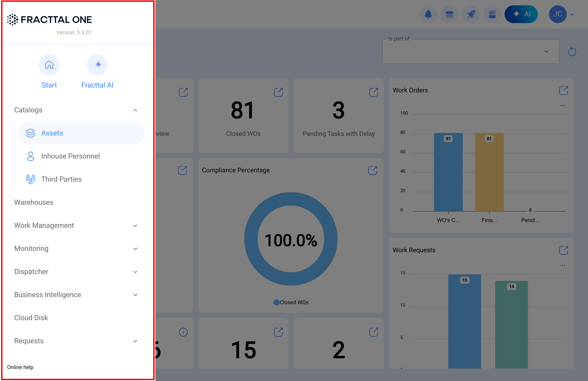Screen dimensions: 588x381
Task: Open Compliance Percentage external link icon
Action: 373,170
